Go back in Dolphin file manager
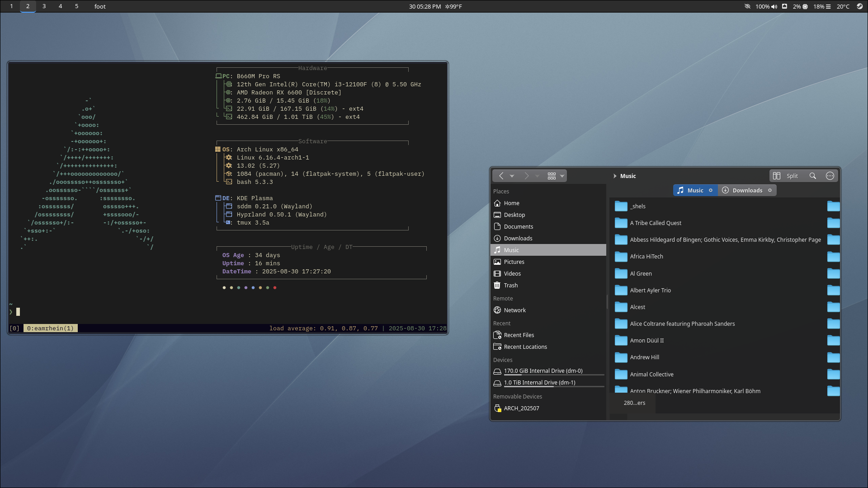Viewport: 868px width, 488px height. tap(501, 176)
